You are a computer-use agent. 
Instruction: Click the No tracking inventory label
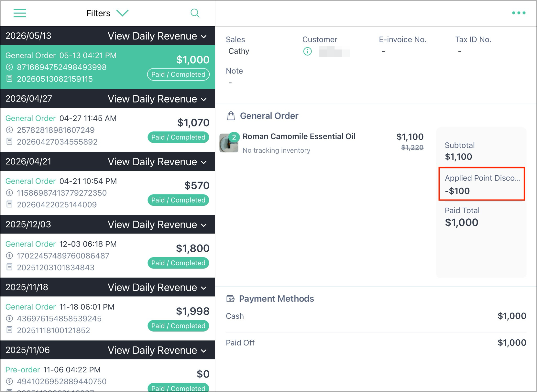[276, 150]
